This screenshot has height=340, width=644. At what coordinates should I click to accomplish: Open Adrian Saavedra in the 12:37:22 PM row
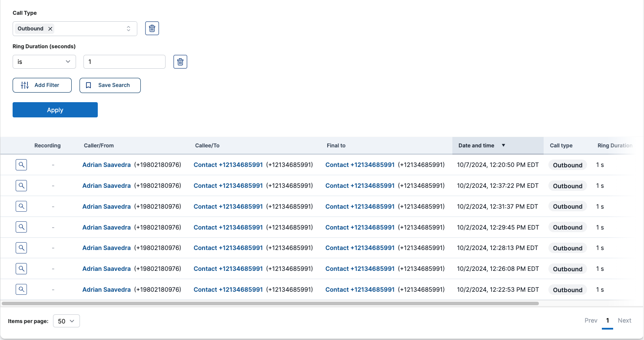[106, 186]
